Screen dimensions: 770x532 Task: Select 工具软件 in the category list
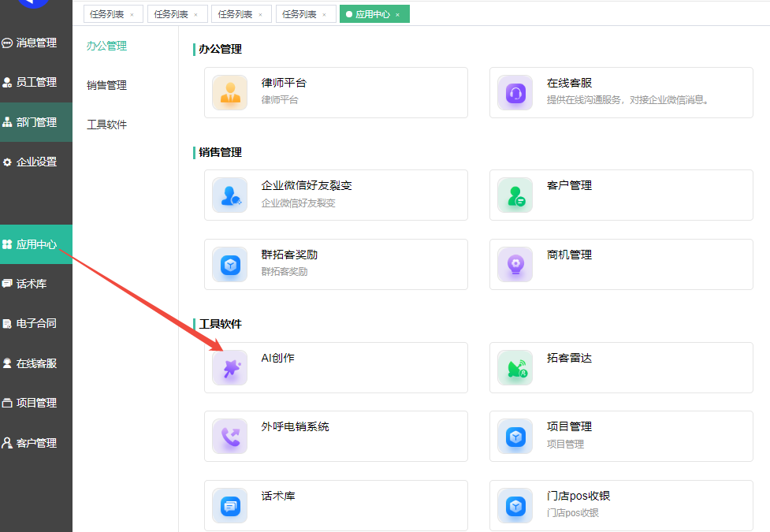(x=106, y=125)
